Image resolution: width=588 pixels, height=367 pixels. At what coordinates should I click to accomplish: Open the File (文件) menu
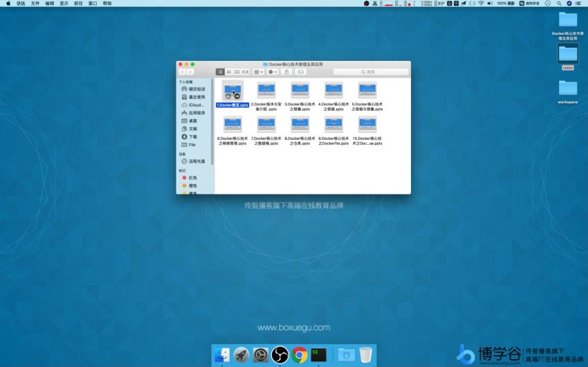(x=35, y=3)
